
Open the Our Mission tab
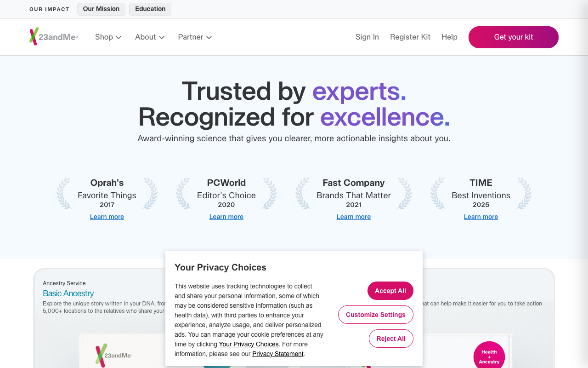101,9
